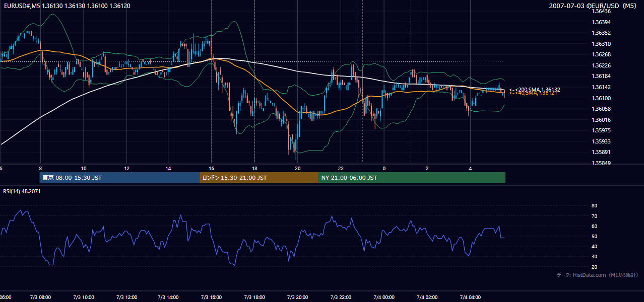644x302 pixels.
Task: Click the 200 SMA 1.36132 label
Action: tap(535, 89)
